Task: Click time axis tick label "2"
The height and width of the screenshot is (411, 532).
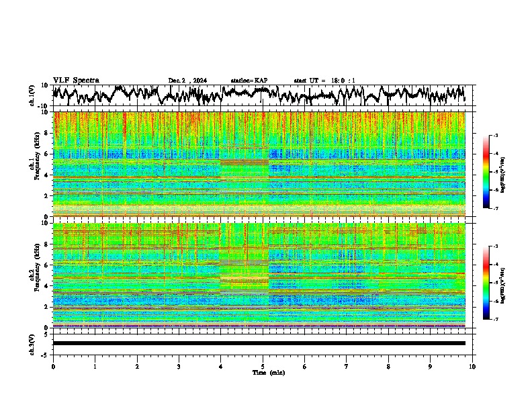Action: coord(137,367)
